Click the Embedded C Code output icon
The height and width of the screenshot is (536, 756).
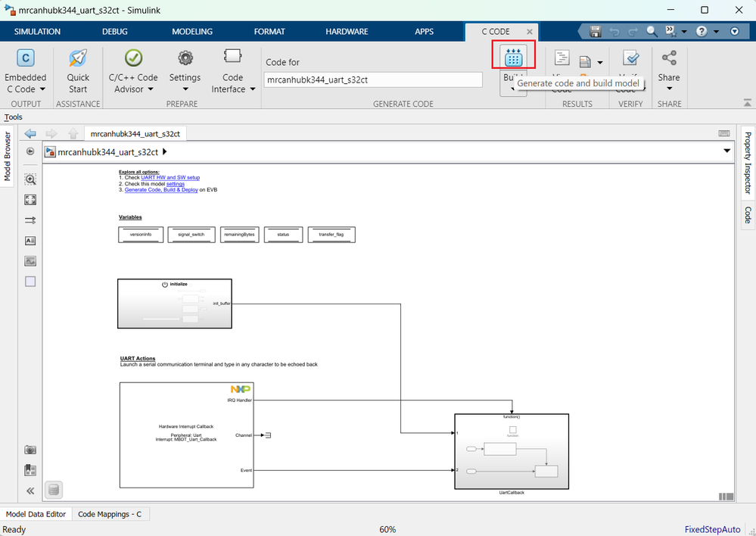(26, 58)
